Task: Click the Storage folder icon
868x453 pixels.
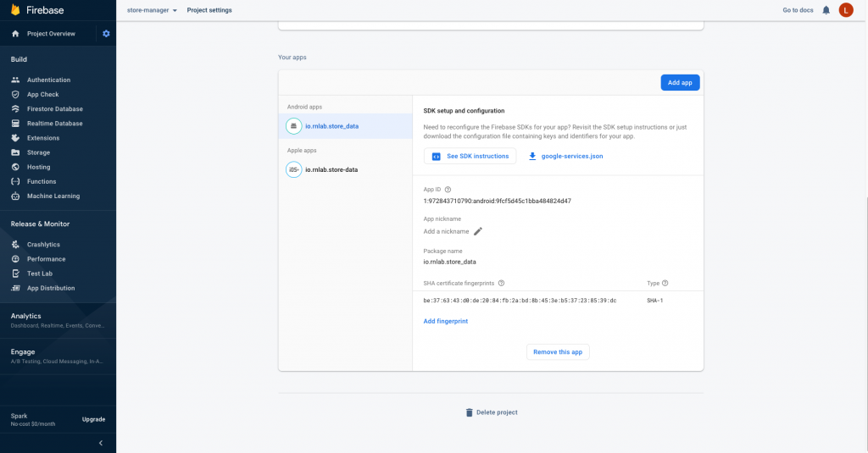Action: click(15, 152)
